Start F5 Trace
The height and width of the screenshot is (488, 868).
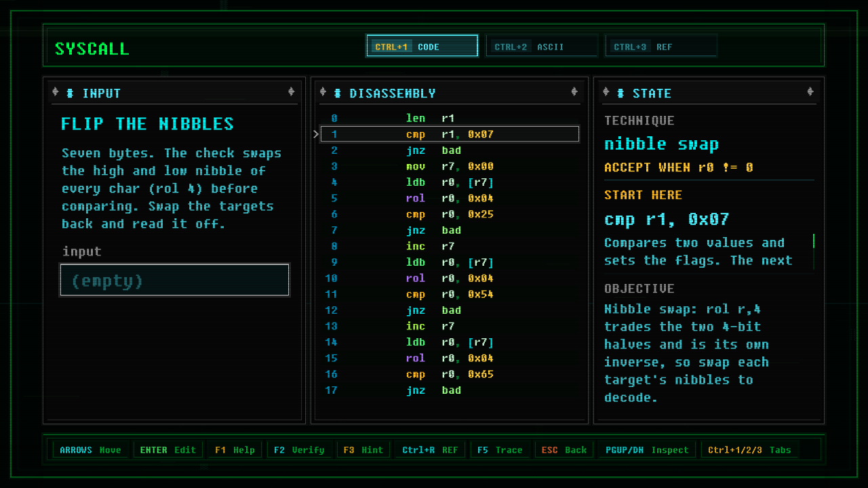500,450
